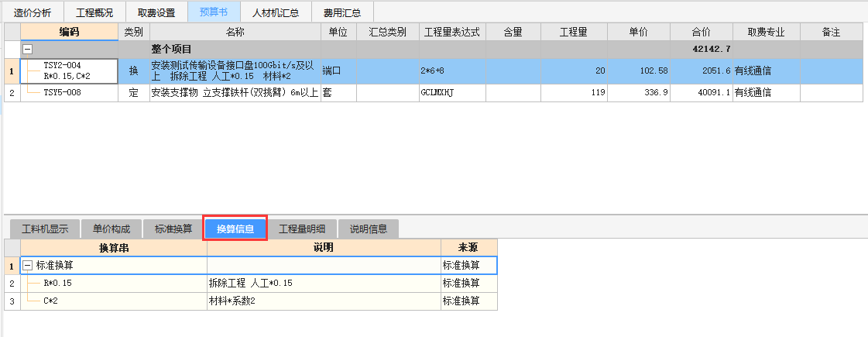The height and width of the screenshot is (337, 868).
Task: Click the 2*6+8 quantity expression cell
Action: click(x=452, y=70)
